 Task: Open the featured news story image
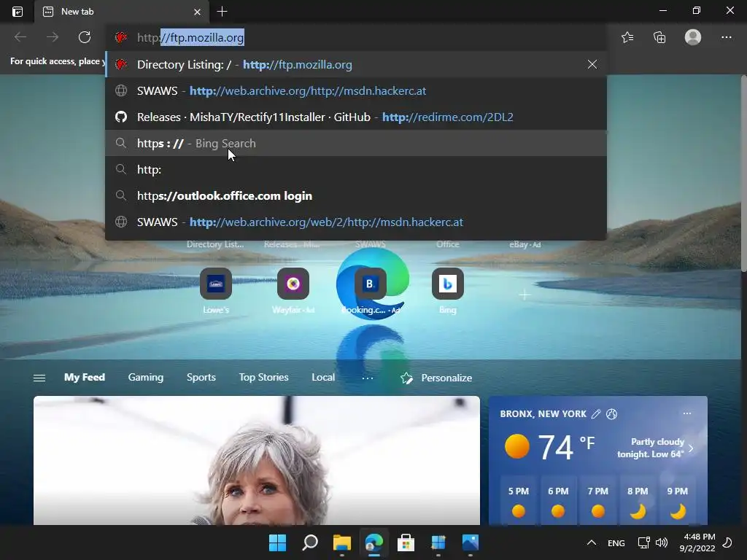(257, 460)
